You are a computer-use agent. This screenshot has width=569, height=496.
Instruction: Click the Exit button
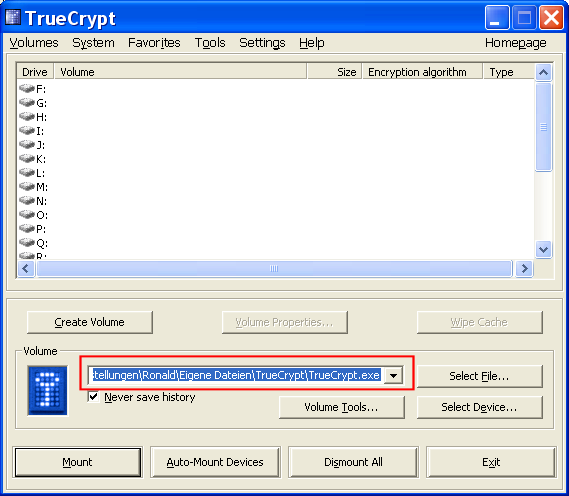[491, 462]
